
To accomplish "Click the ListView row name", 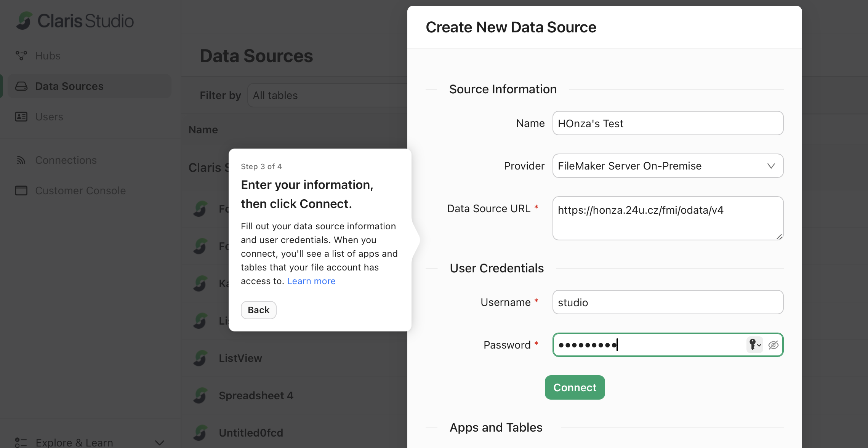I will pos(240,358).
